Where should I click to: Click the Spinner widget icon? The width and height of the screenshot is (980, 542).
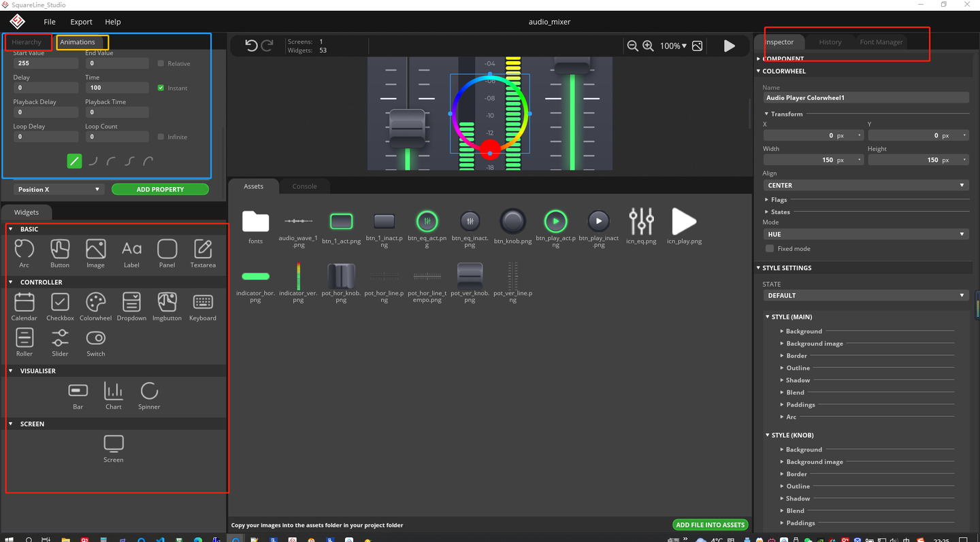tap(149, 392)
